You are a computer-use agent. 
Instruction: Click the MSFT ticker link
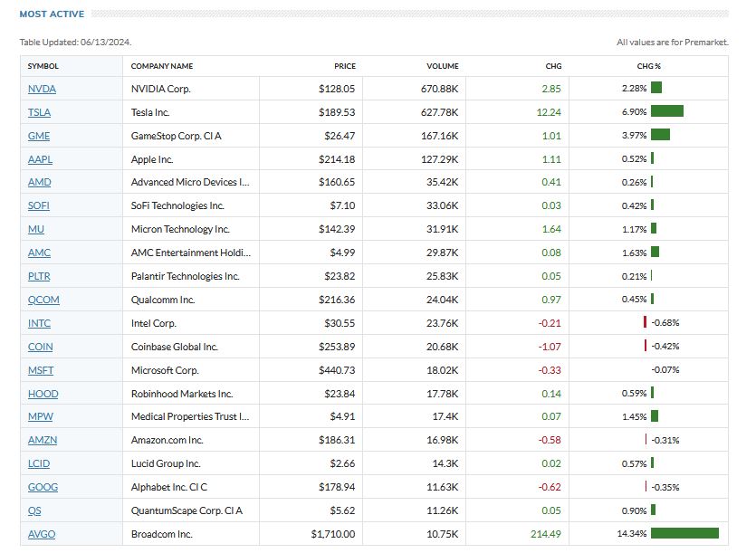(x=41, y=370)
